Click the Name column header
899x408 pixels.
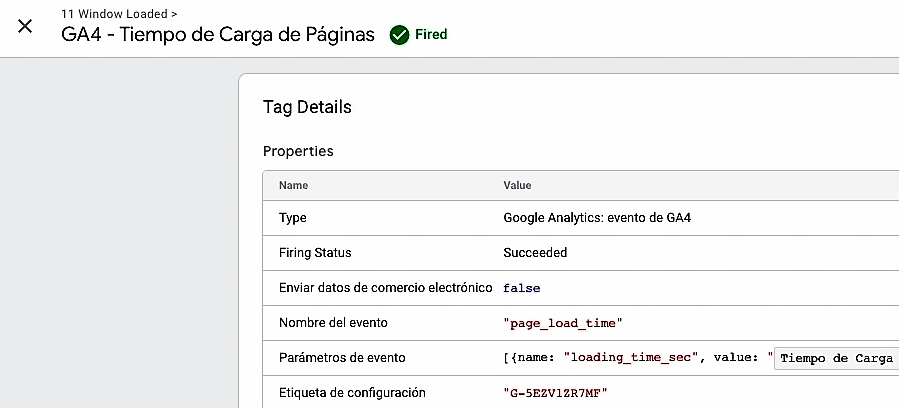pos(293,186)
